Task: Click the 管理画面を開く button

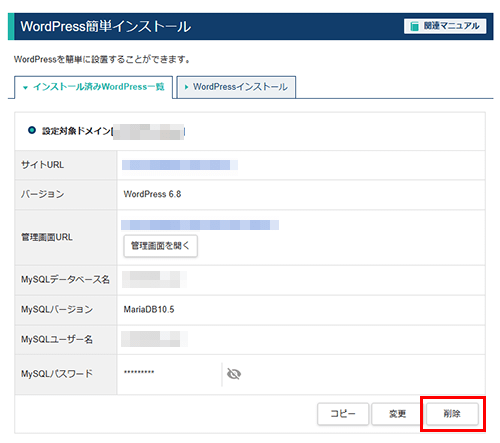Action: (x=160, y=246)
